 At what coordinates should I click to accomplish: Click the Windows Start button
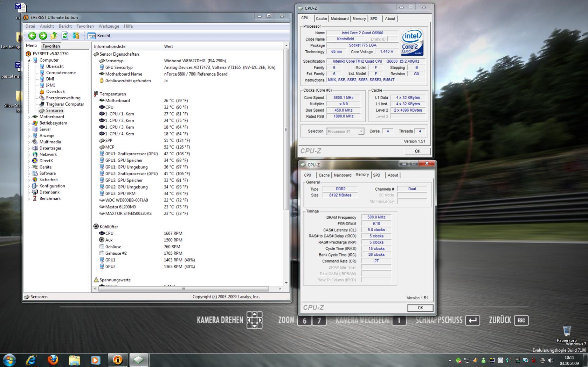click(9, 360)
